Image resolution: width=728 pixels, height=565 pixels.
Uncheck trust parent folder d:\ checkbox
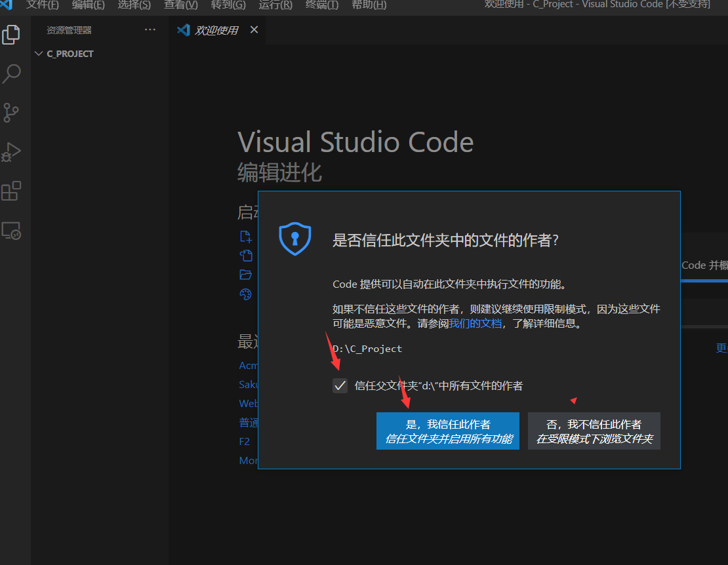point(340,385)
